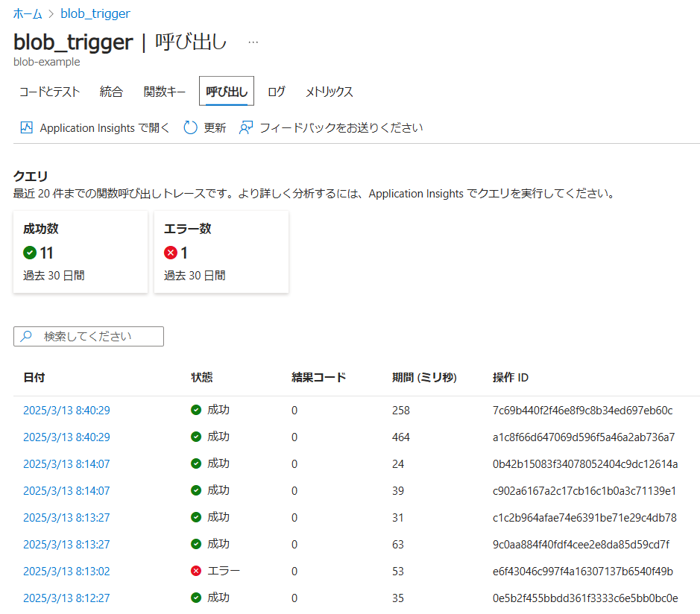Image resolution: width=700 pixels, height=614 pixels.
Task: Open invocation with 63 ms duration
Action: pos(66,544)
